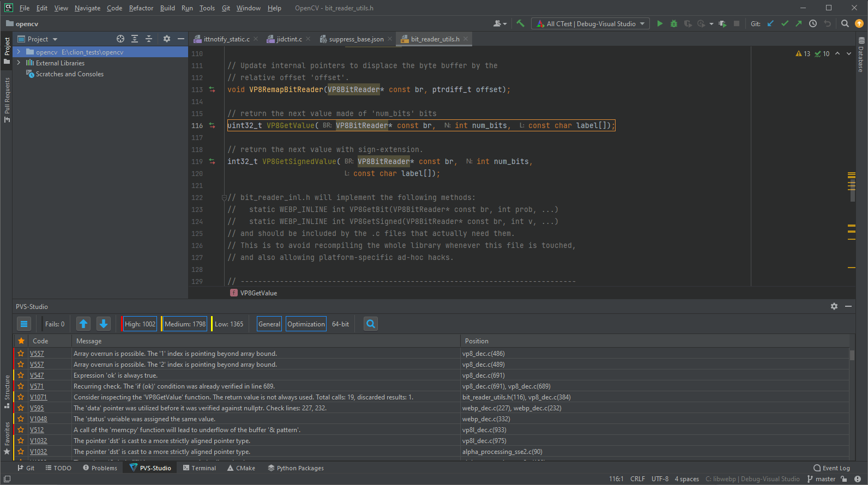Open PVS-Studio panel settings gear
868x485 pixels.
(x=834, y=306)
